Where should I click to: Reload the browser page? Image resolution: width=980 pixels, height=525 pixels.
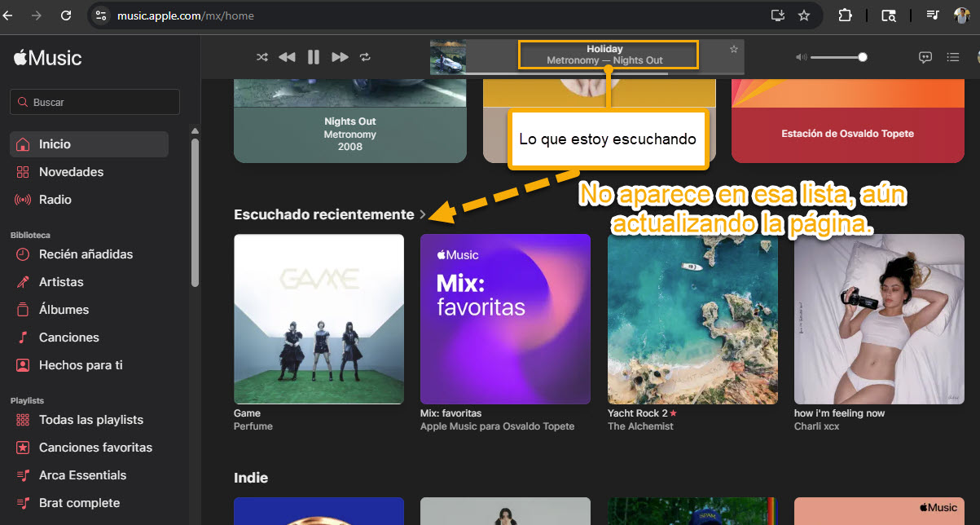click(66, 15)
